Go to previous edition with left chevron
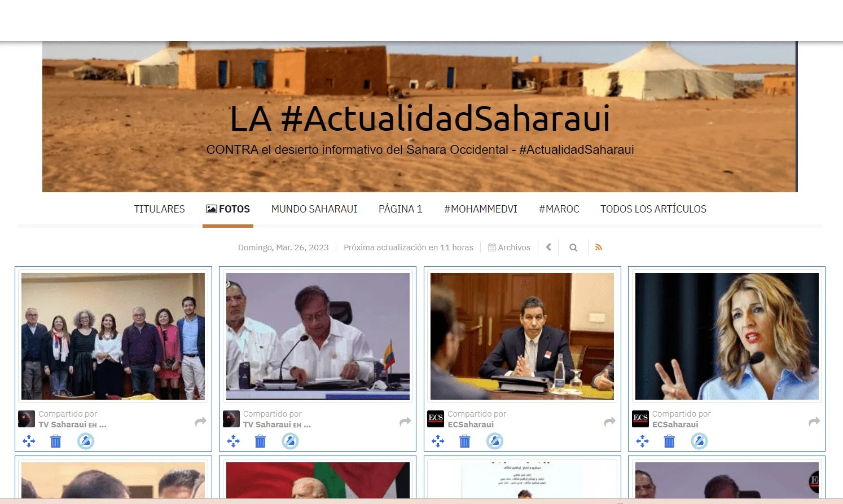The height and width of the screenshot is (504, 843). pos(548,247)
